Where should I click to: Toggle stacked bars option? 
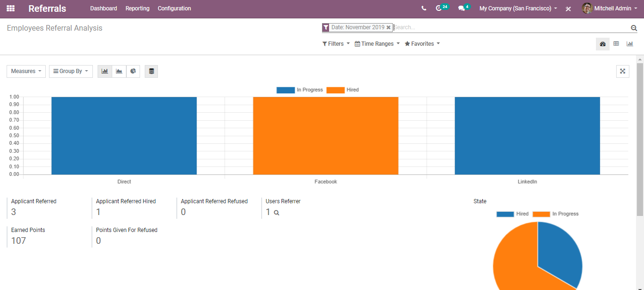151,71
